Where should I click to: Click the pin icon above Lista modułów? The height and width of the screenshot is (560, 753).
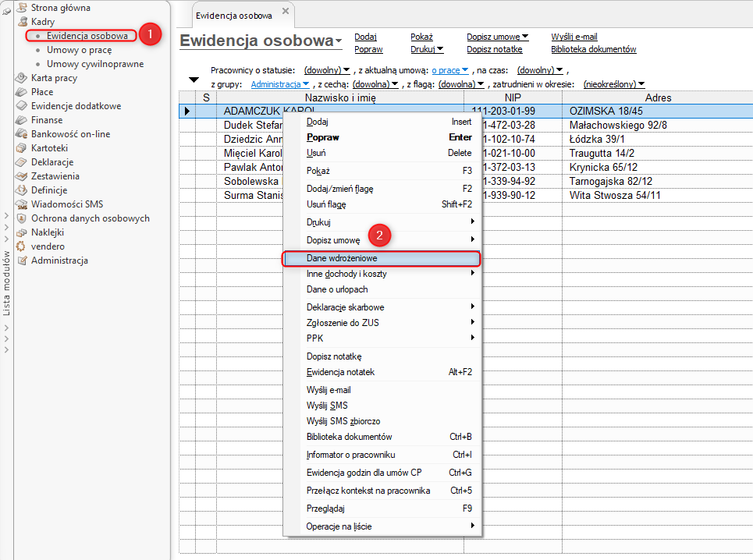pos(7,9)
